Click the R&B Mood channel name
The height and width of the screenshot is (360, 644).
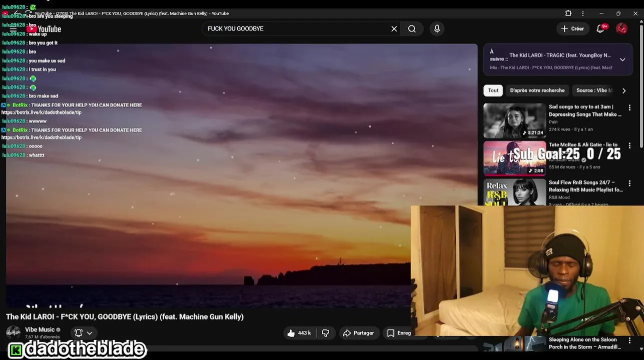pyautogui.click(x=559, y=197)
